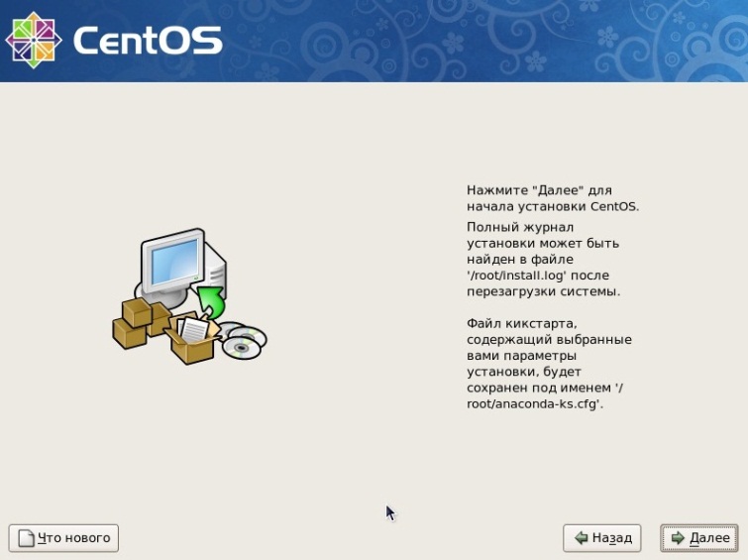Viewport: 748px width, 560px height.
Task: Click the 'Полный журнал' paragraph text
Action: tap(543, 260)
